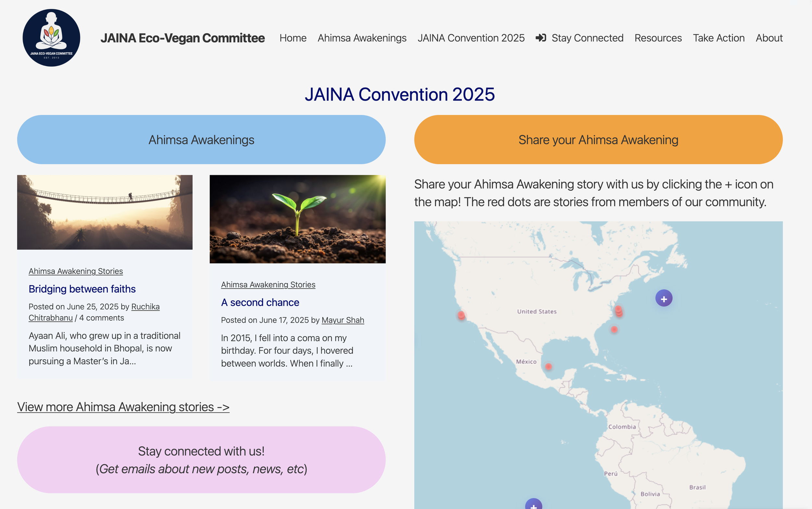
Task: Click "View more Ahimsa Awakening stories"
Action: click(x=123, y=407)
